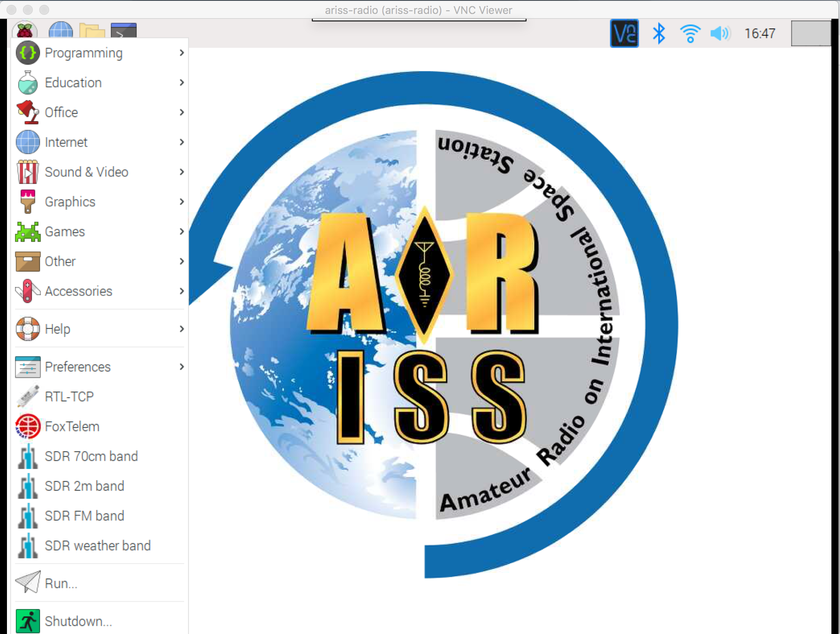Choose Run... from the menu
The height and width of the screenshot is (634, 840).
coord(100,583)
